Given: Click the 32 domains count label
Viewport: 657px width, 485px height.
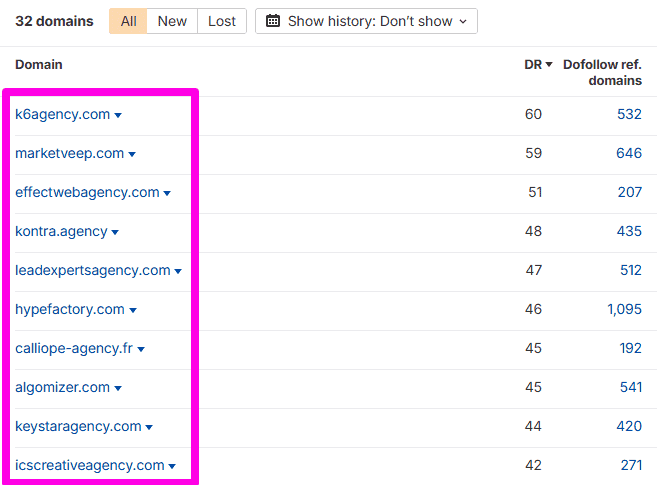Looking at the screenshot, I should click(54, 21).
